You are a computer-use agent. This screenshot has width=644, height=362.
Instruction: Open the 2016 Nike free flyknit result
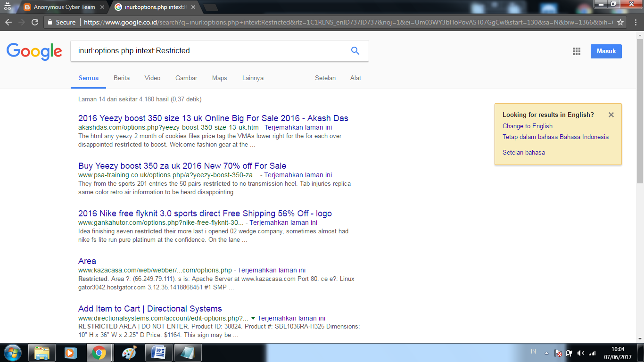point(205,214)
